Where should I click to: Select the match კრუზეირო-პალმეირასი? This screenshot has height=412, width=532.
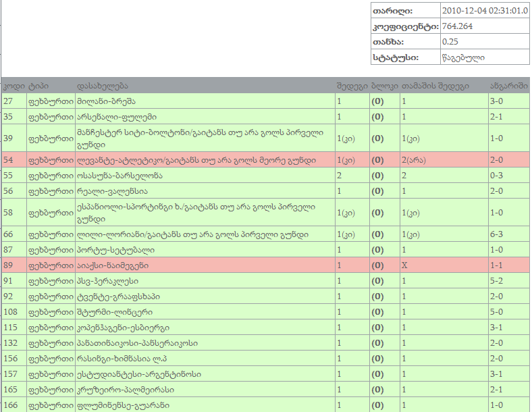click(x=126, y=390)
